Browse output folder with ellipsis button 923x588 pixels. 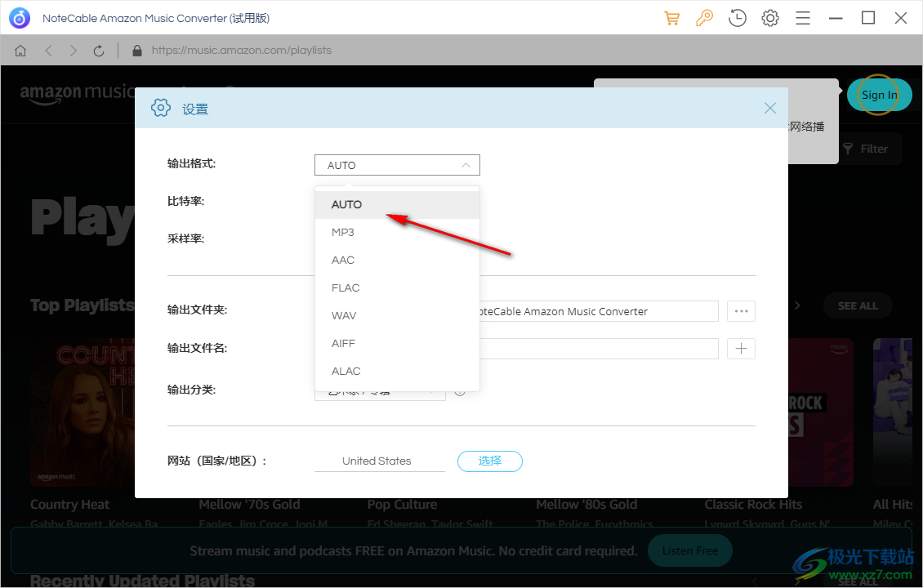coord(741,311)
